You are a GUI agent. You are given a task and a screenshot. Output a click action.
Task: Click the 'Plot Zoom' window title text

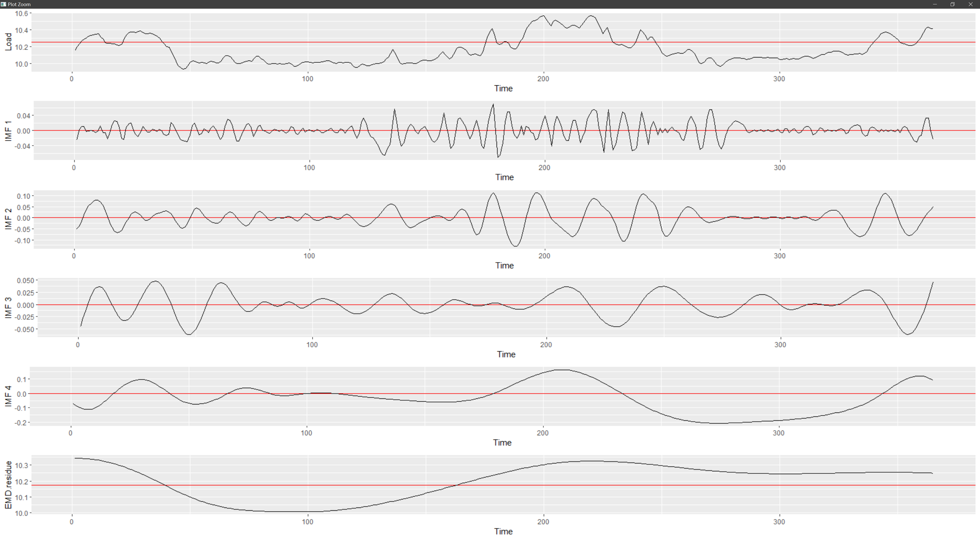click(x=19, y=4)
